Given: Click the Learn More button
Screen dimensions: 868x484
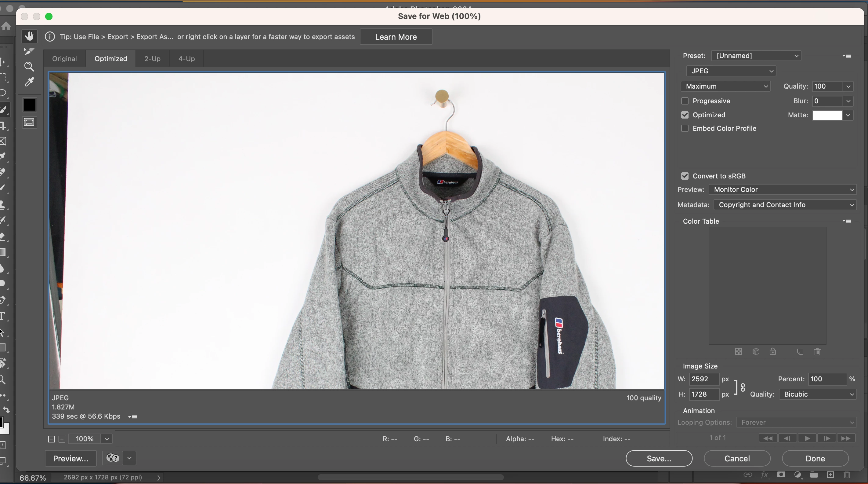Looking at the screenshot, I should (x=396, y=37).
